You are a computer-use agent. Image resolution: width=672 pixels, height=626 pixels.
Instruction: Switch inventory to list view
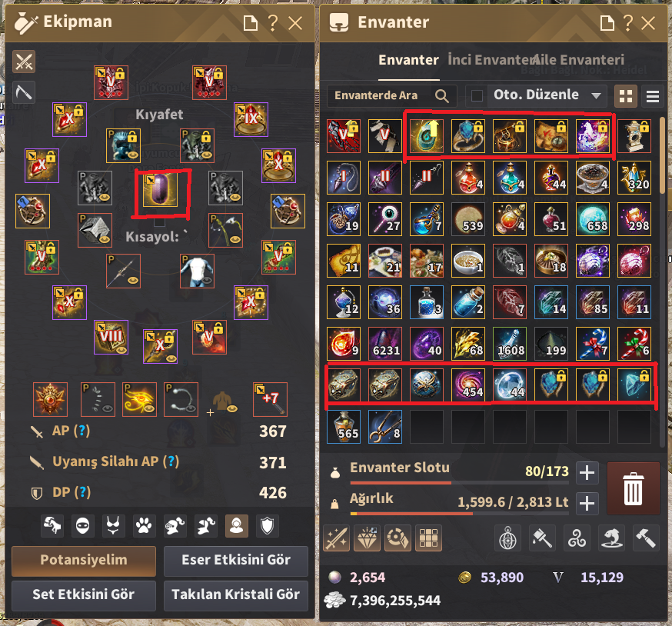pyautogui.click(x=652, y=96)
